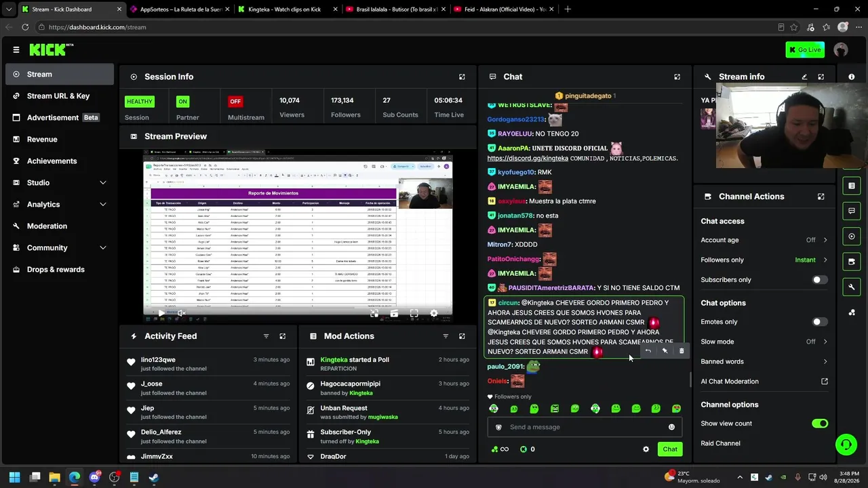
Task: Click the Go Live button
Action: pos(805,49)
